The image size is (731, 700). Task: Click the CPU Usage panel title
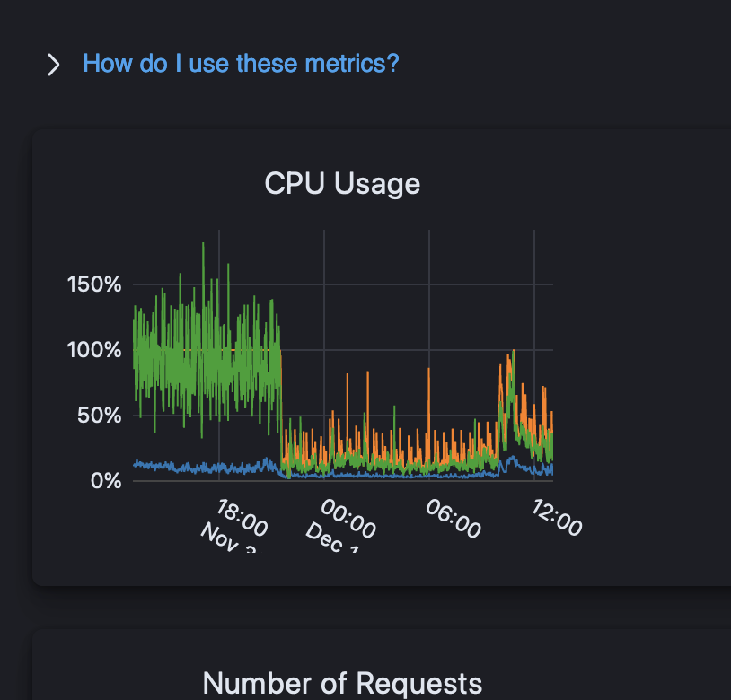[x=341, y=184]
